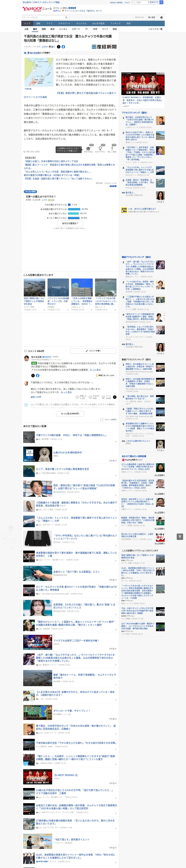Click the ログイン link

[x=57, y=11]
